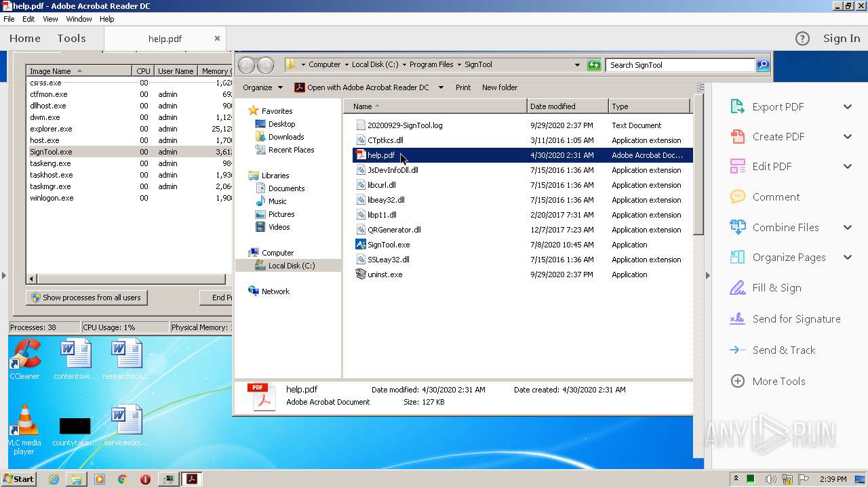Screen dimensions: 868x488
Task: Open Internet Explorer from taskbar
Action: [54, 479]
